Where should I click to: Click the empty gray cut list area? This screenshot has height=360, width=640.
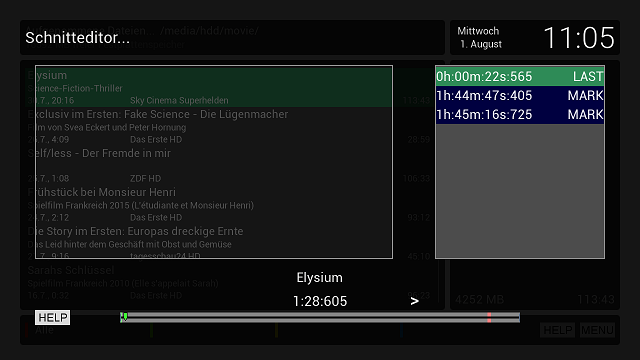tap(520, 191)
